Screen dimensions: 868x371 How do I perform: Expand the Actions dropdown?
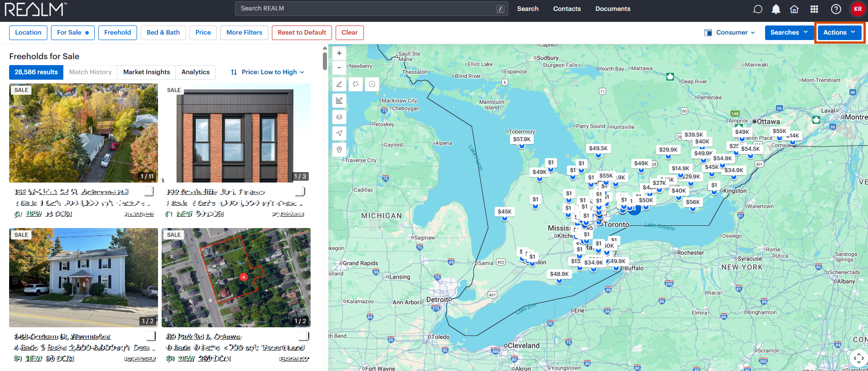839,32
